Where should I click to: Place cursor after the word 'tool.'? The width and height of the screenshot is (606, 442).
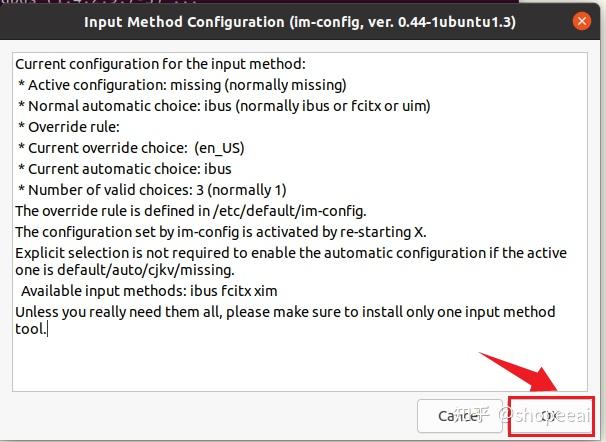[x=47, y=331]
